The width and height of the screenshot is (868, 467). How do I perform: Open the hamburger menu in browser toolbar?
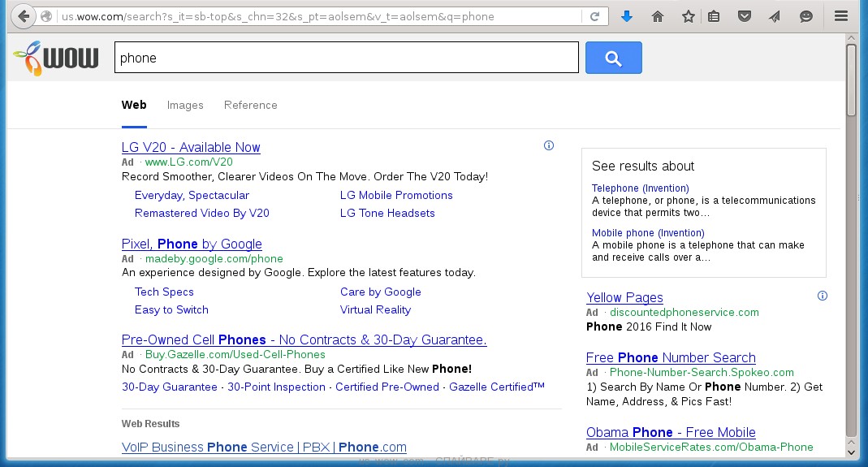coord(841,16)
